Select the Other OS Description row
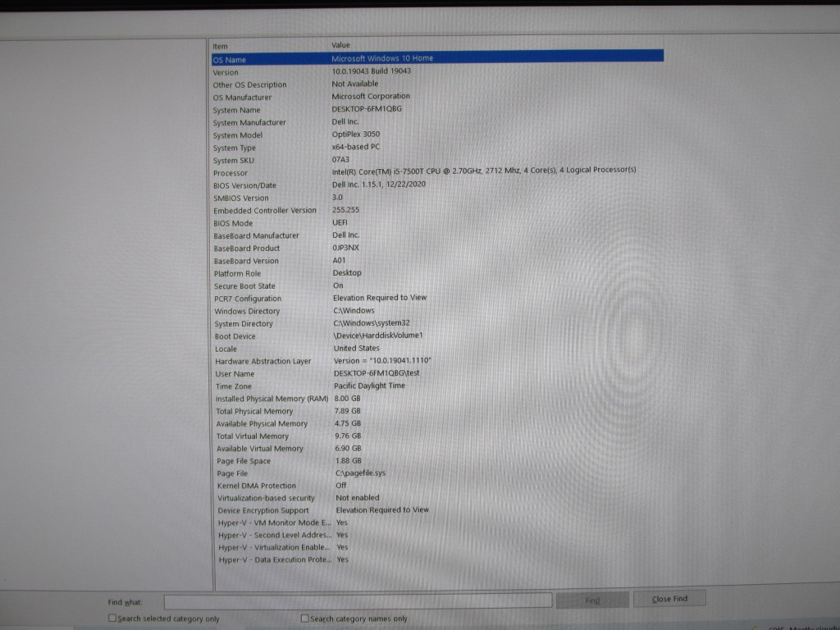The height and width of the screenshot is (630, 840). tap(437, 84)
